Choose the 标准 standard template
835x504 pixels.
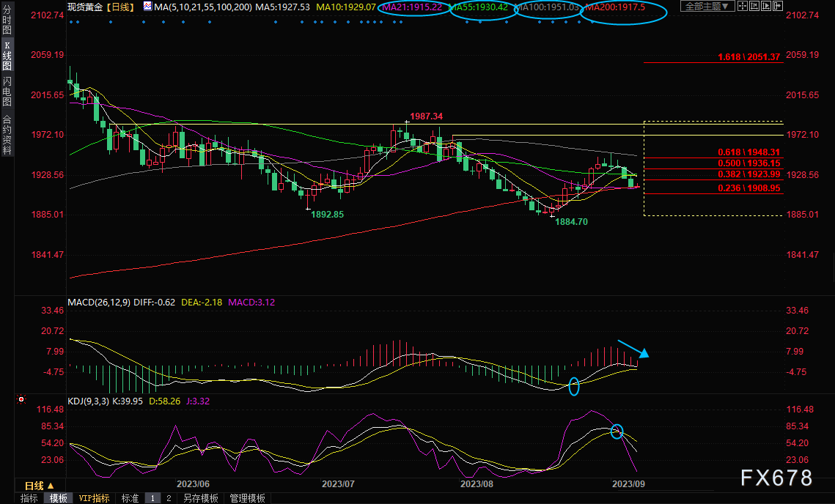point(130,498)
